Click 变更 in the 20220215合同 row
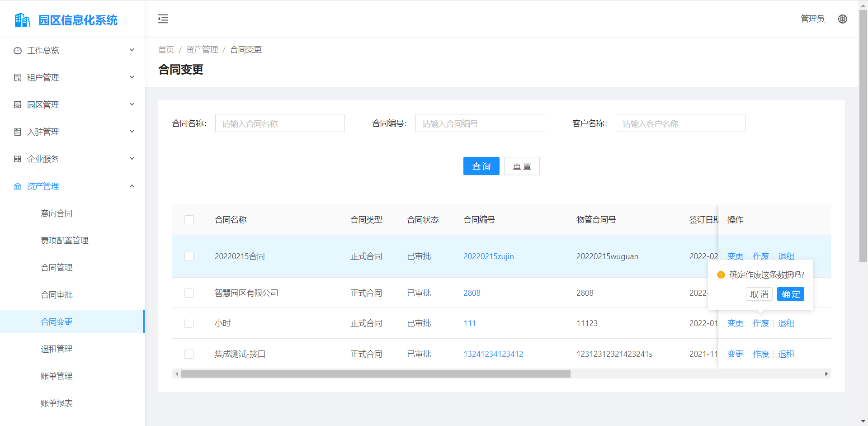Viewport: 868px width, 426px height. tap(735, 256)
